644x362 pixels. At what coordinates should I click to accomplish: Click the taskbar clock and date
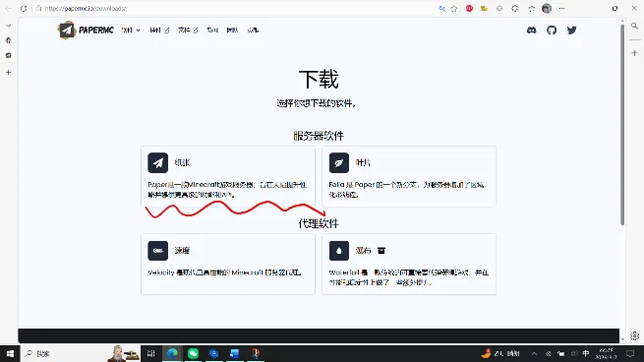tap(607, 353)
